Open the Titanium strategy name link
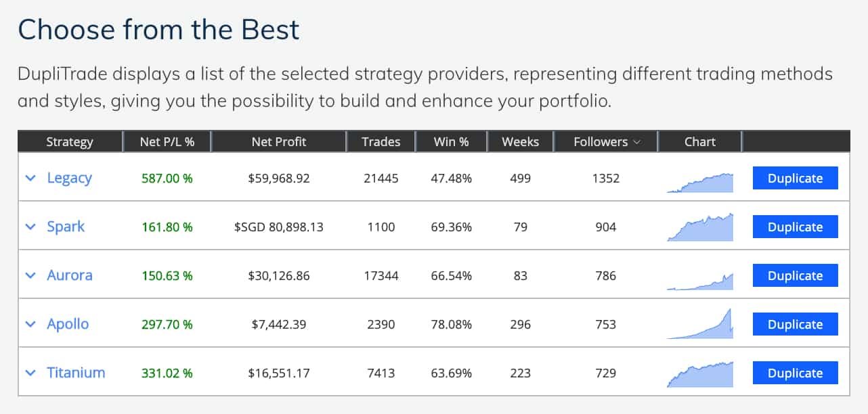Image resolution: width=868 pixels, height=414 pixels. 76,373
